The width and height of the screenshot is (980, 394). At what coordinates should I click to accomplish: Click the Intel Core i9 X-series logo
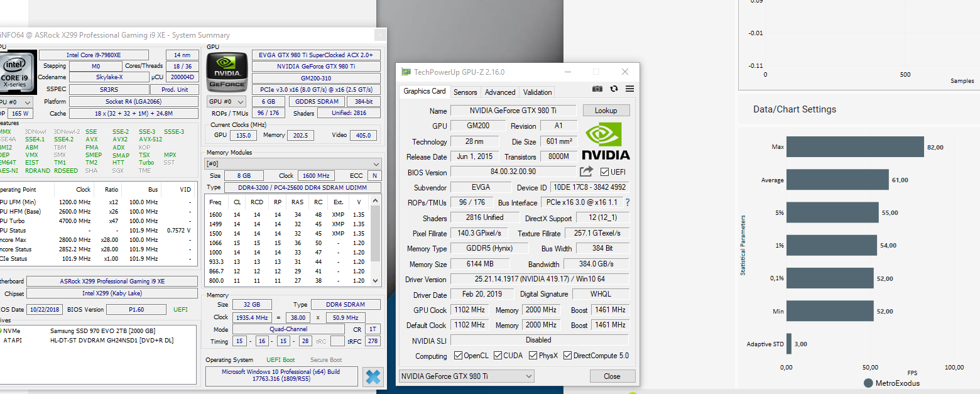click(x=18, y=72)
